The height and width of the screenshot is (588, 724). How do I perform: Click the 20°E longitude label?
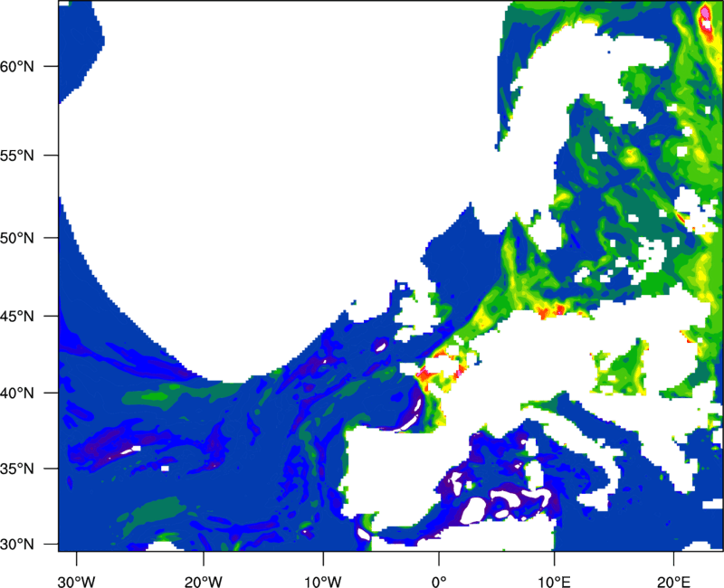point(673,582)
